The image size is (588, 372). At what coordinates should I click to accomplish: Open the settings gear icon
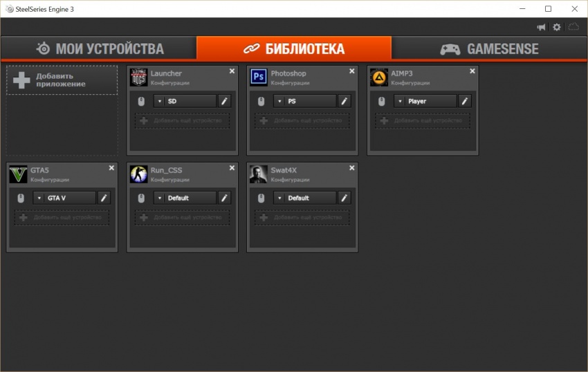(557, 27)
